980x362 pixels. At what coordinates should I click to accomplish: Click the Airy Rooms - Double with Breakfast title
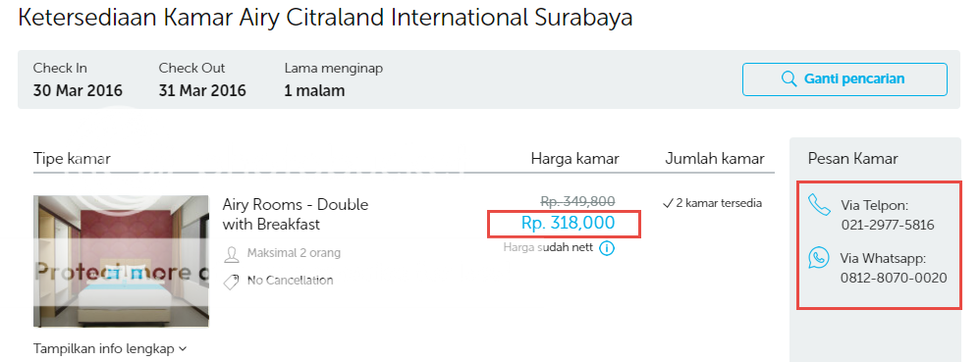296,214
